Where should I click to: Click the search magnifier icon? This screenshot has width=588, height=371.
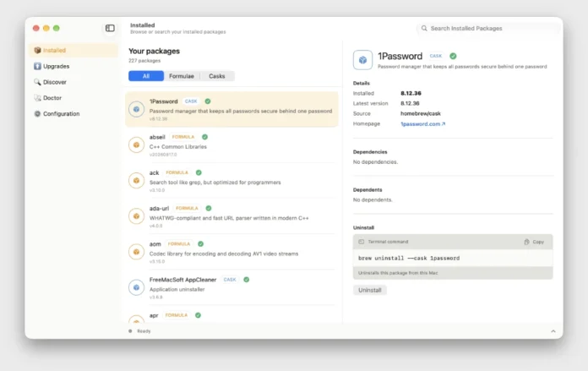(424, 28)
